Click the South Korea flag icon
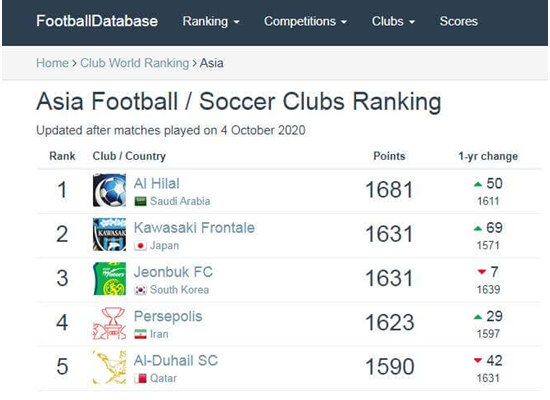The height and width of the screenshot is (400, 550). pyautogui.click(x=140, y=290)
